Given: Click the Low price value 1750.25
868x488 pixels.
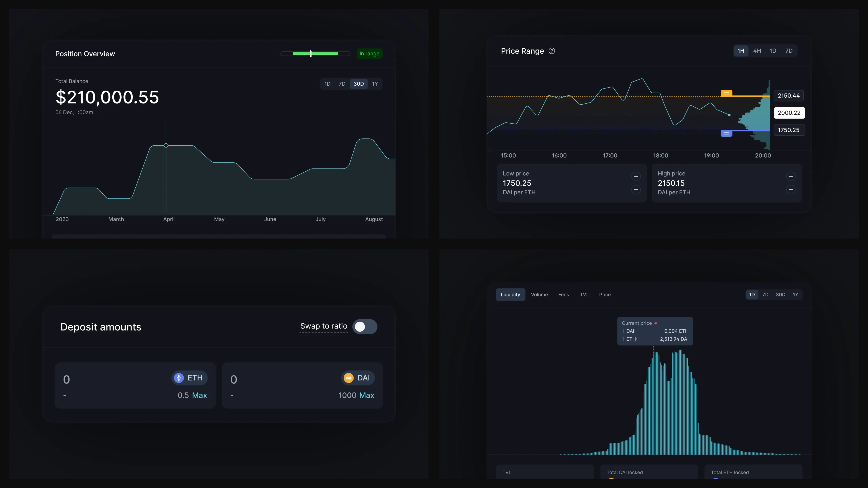Looking at the screenshot, I should point(517,183).
